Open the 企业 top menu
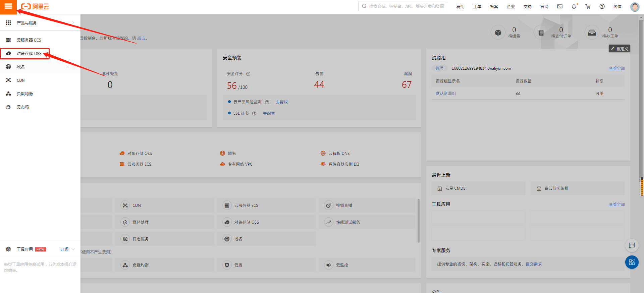 pos(511,7)
